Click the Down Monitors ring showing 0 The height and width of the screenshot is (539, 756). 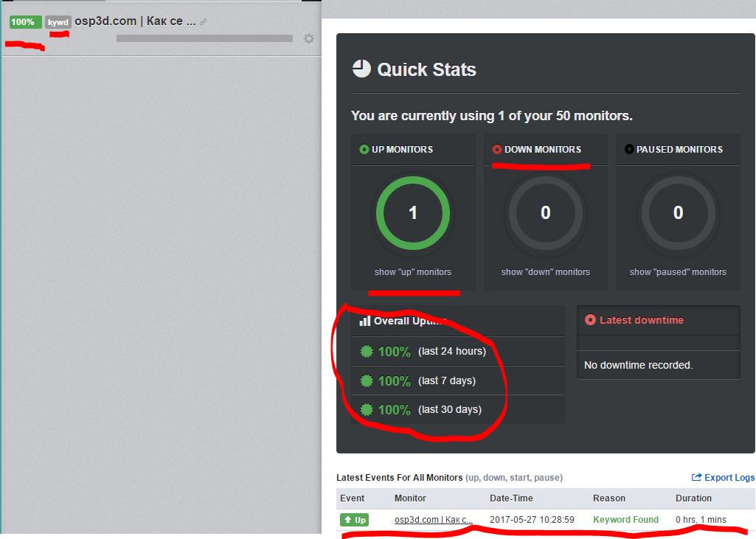pos(545,213)
